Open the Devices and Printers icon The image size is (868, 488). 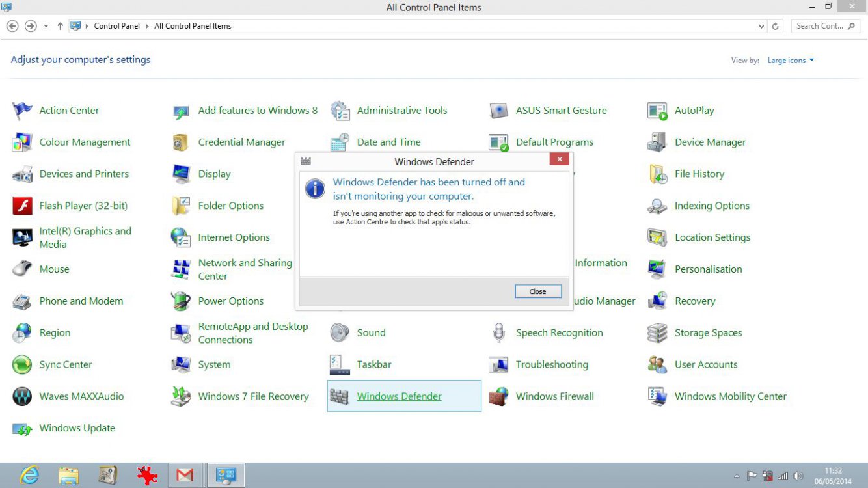(x=22, y=174)
